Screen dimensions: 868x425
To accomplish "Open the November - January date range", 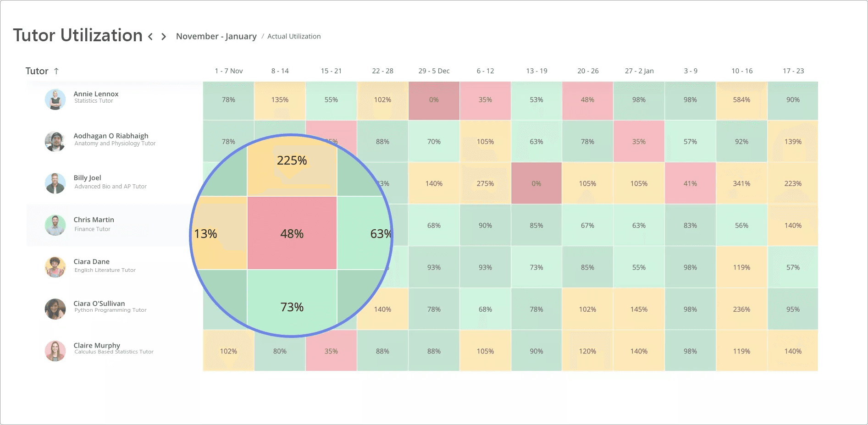I will click(216, 36).
